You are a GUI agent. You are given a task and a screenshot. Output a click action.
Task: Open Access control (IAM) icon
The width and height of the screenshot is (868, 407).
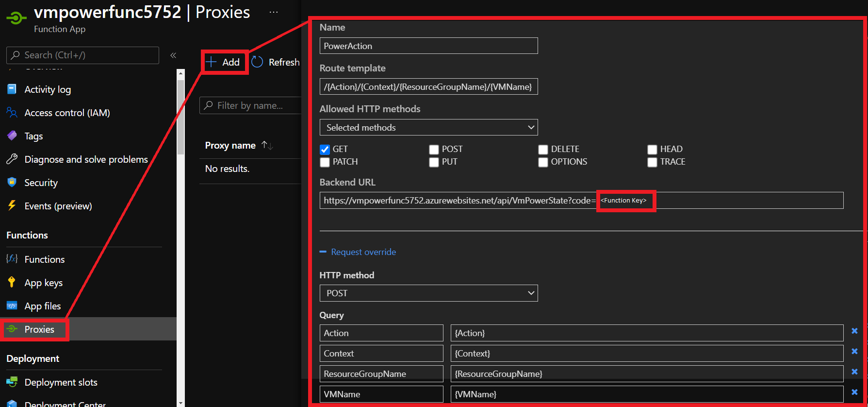click(12, 112)
